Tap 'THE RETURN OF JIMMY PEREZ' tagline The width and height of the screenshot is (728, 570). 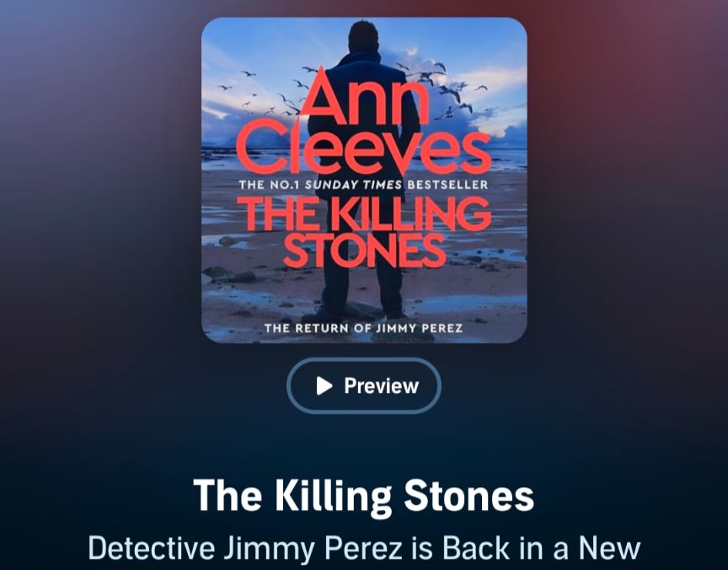pos(363,329)
